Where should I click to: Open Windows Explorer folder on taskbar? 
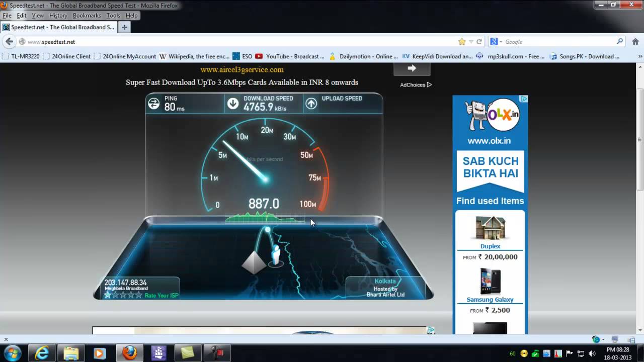click(71, 353)
